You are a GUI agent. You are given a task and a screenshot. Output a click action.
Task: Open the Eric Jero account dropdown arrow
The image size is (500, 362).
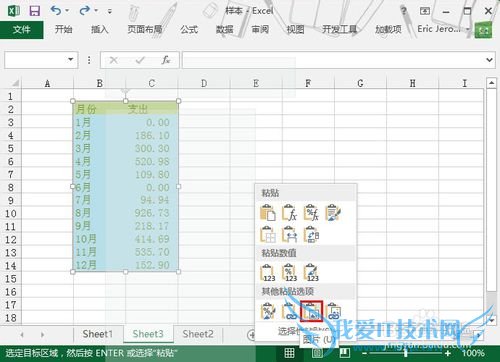pyautogui.click(x=467, y=29)
